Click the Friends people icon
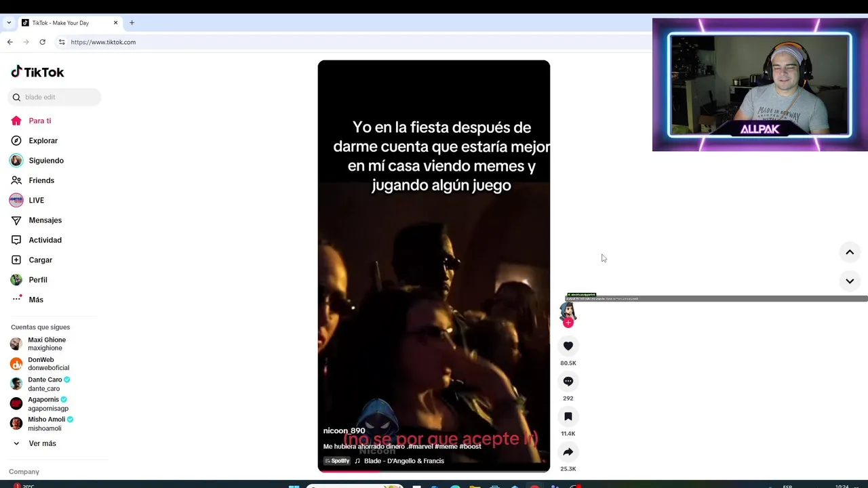This screenshot has height=488, width=868. click(16, 180)
